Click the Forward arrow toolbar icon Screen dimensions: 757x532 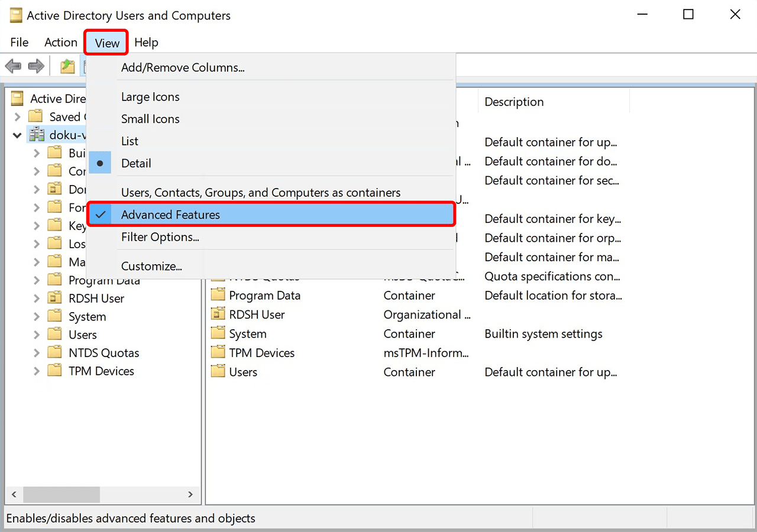click(37, 66)
